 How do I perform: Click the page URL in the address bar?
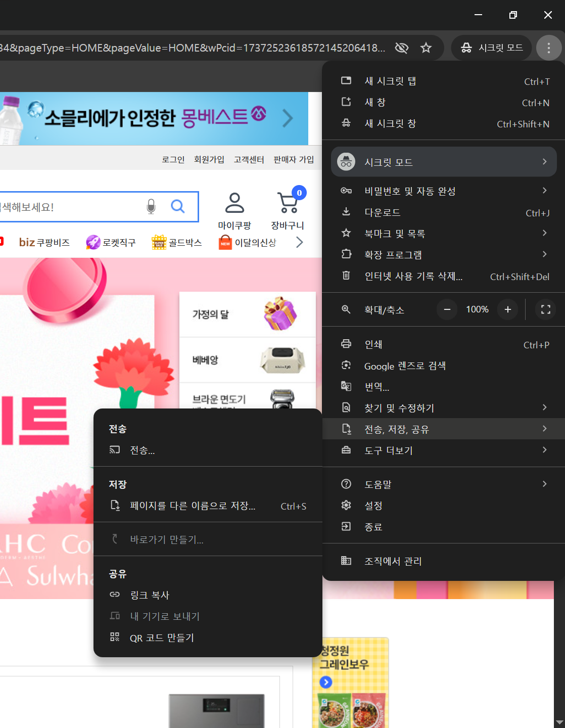192,48
